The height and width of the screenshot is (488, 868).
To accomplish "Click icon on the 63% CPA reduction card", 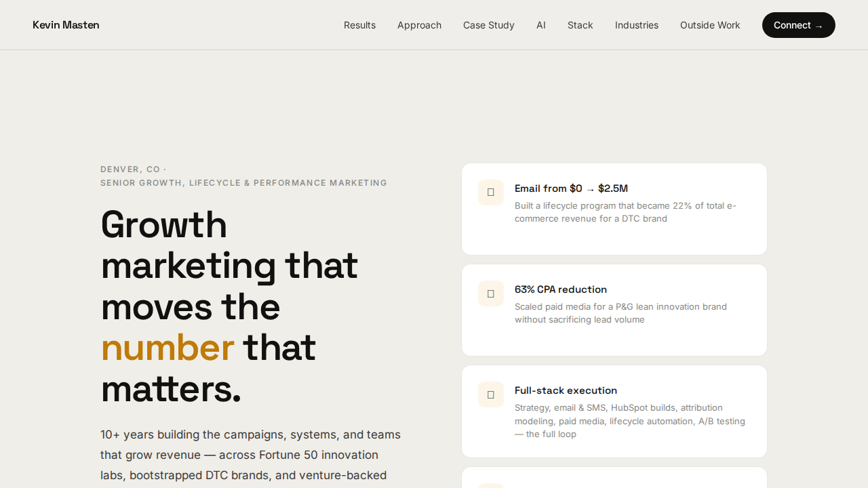I will click(491, 293).
